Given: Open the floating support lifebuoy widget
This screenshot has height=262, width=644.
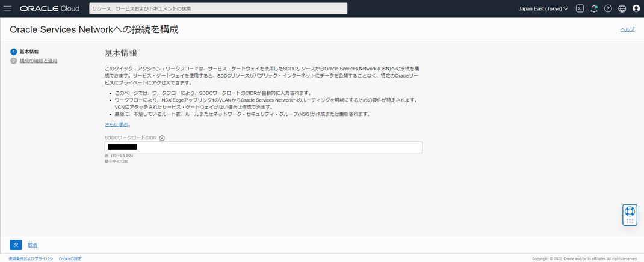Looking at the screenshot, I should [x=630, y=211].
